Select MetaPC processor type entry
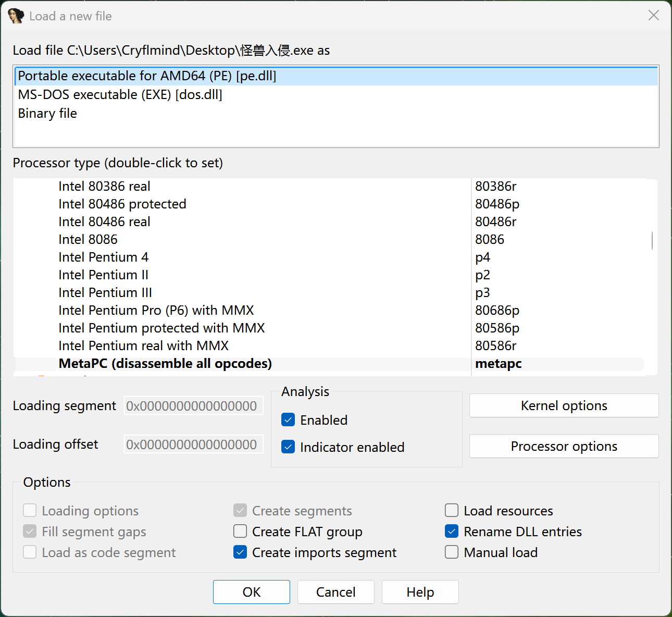The width and height of the screenshot is (672, 617). pyautogui.click(x=165, y=364)
